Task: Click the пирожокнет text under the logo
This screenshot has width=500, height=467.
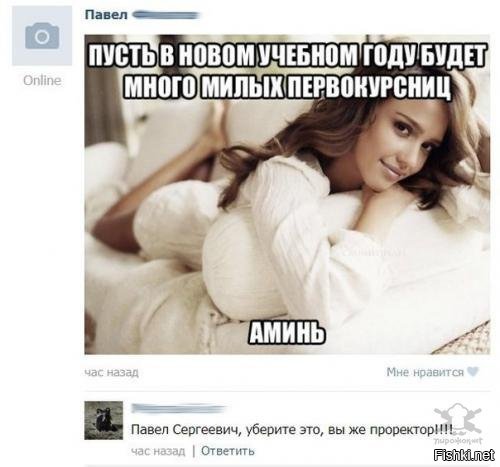Action: point(459,441)
